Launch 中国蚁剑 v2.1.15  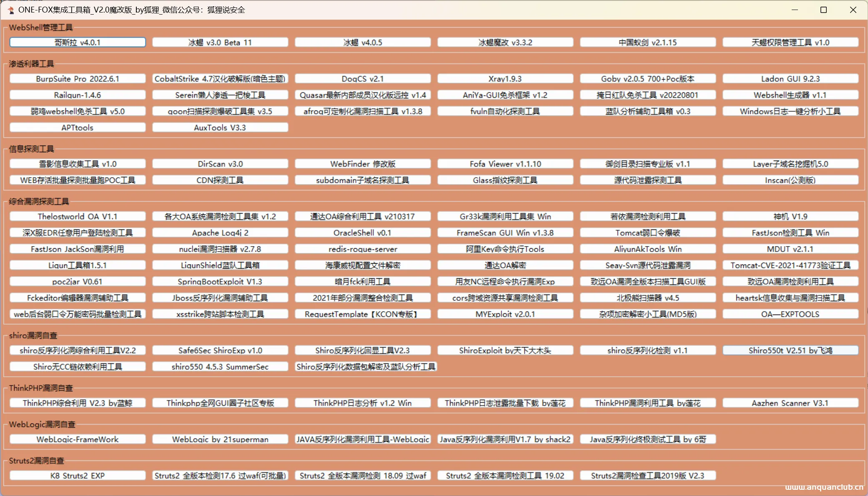coord(647,42)
